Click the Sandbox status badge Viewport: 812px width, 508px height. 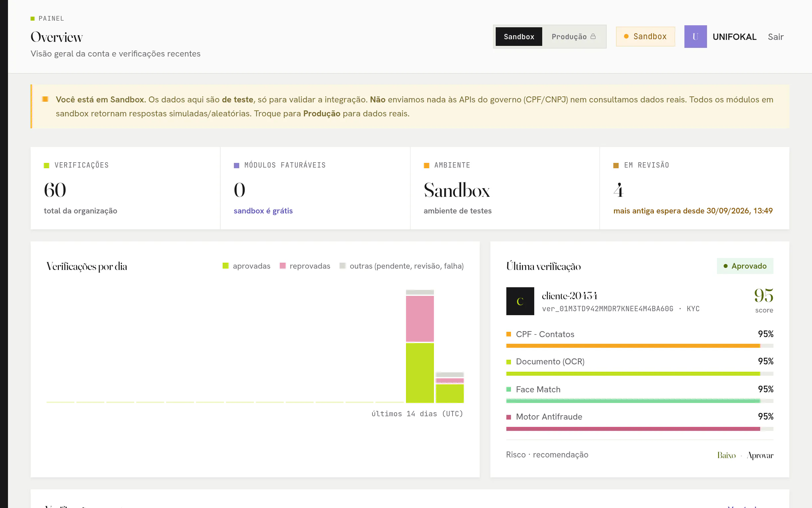pos(646,37)
